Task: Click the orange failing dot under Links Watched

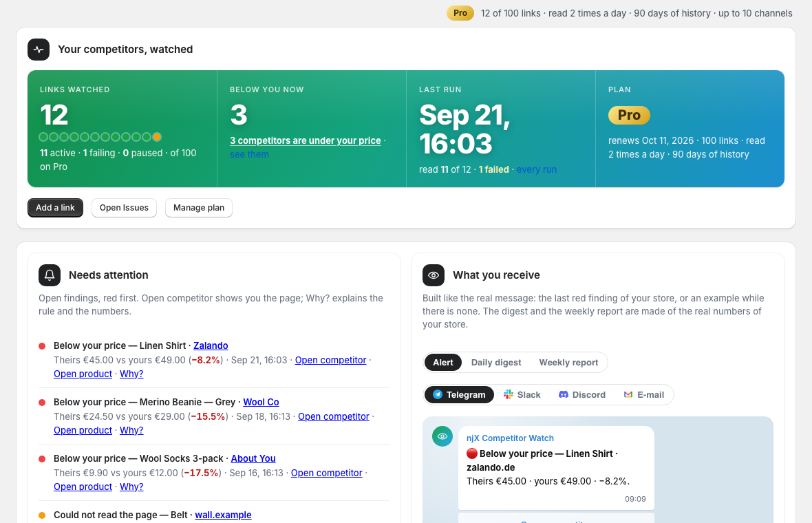Action: (x=157, y=137)
